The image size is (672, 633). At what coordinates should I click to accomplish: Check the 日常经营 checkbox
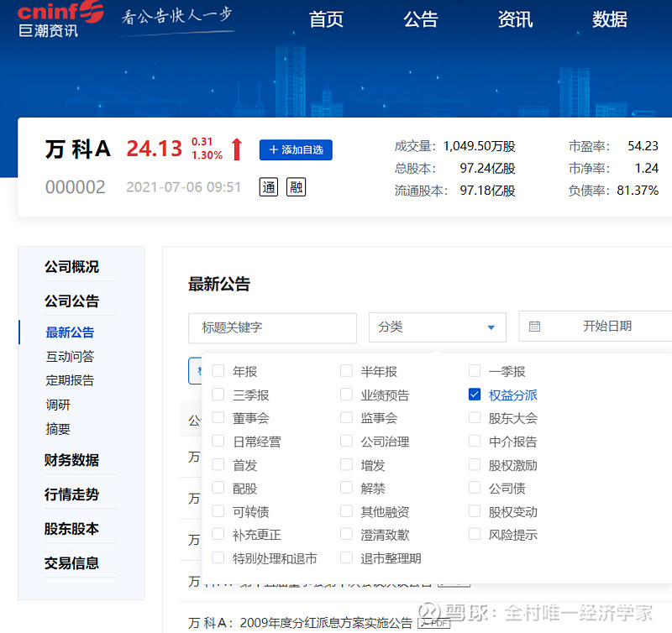pos(218,441)
